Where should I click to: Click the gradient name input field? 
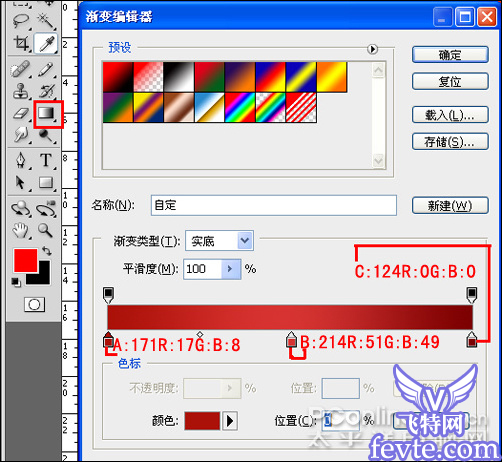(274, 205)
